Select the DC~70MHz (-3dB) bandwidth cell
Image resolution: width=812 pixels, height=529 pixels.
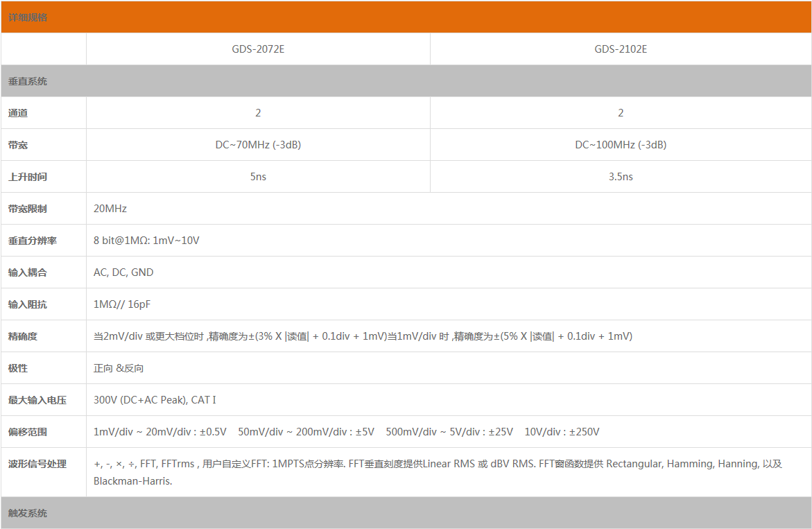258,145
